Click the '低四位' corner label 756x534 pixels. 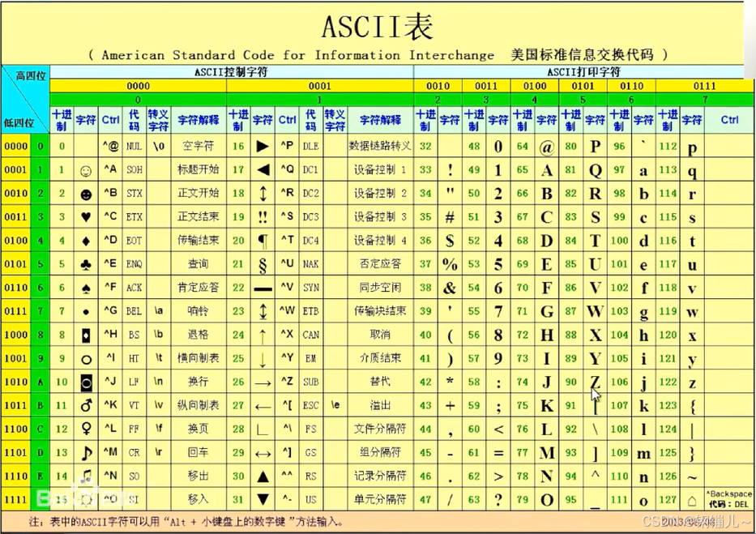pyautogui.click(x=19, y=123)
